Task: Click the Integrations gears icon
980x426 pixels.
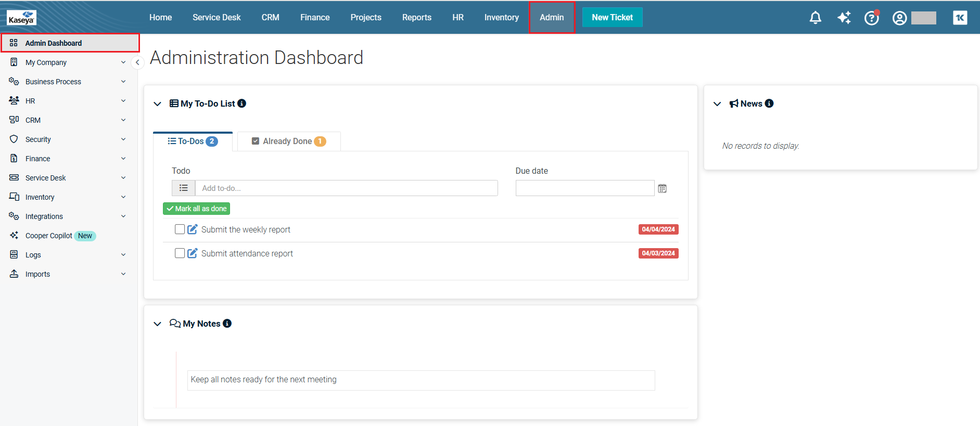Action: [x=14, y=216]
